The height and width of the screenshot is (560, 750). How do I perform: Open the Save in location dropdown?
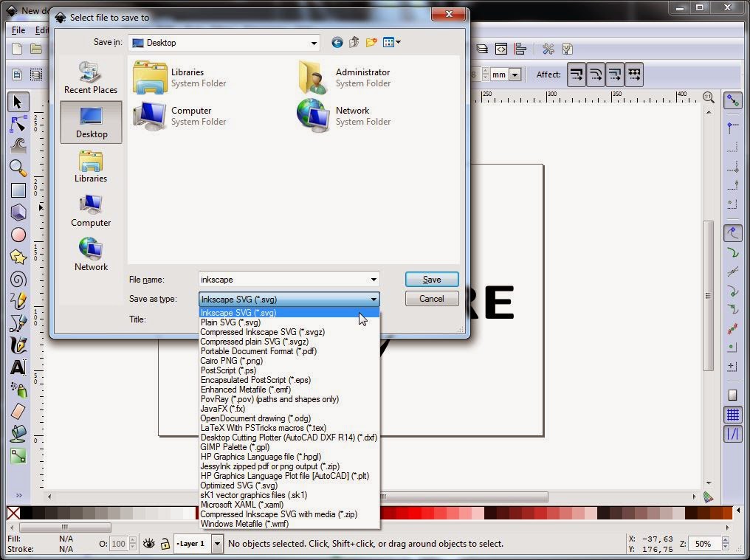(x=314, y=43)
